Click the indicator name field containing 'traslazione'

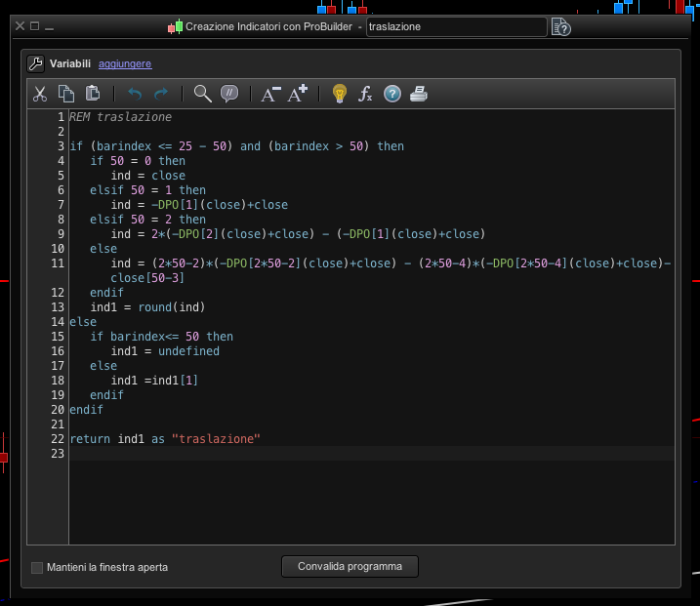(454, 27)
